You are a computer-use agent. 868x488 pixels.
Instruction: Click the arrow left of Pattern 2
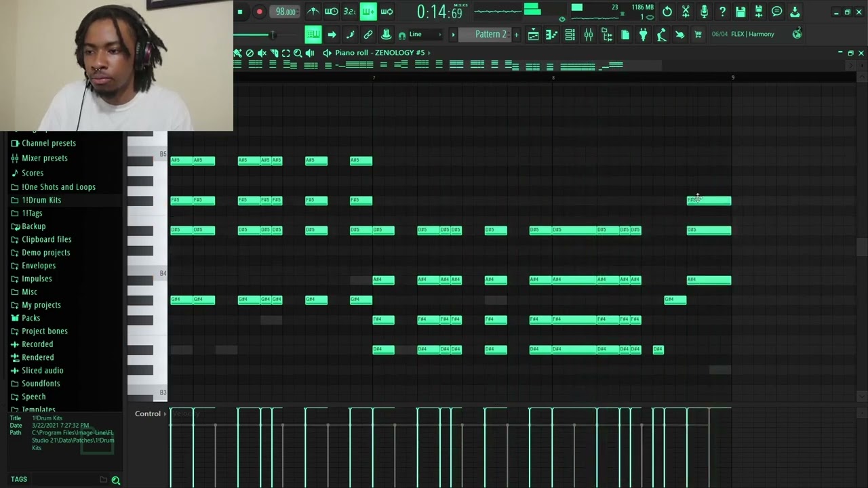[x=453, y=35]
